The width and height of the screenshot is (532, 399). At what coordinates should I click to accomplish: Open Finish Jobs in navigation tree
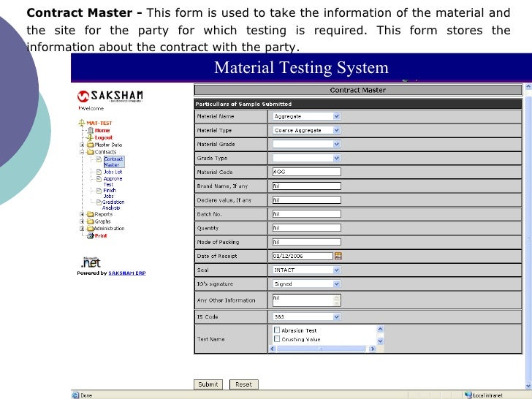click(x=110, y=193)
